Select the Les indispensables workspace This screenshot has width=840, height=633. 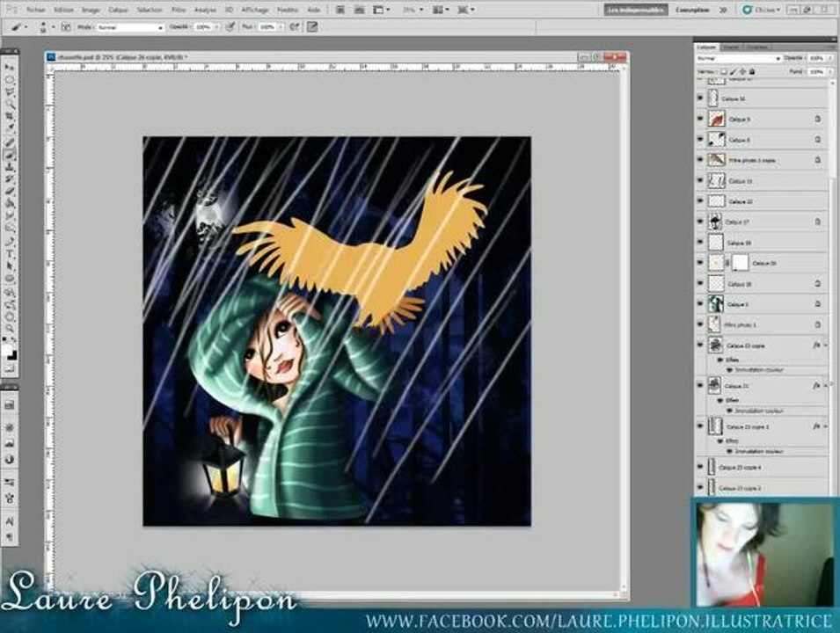(635, 10)
